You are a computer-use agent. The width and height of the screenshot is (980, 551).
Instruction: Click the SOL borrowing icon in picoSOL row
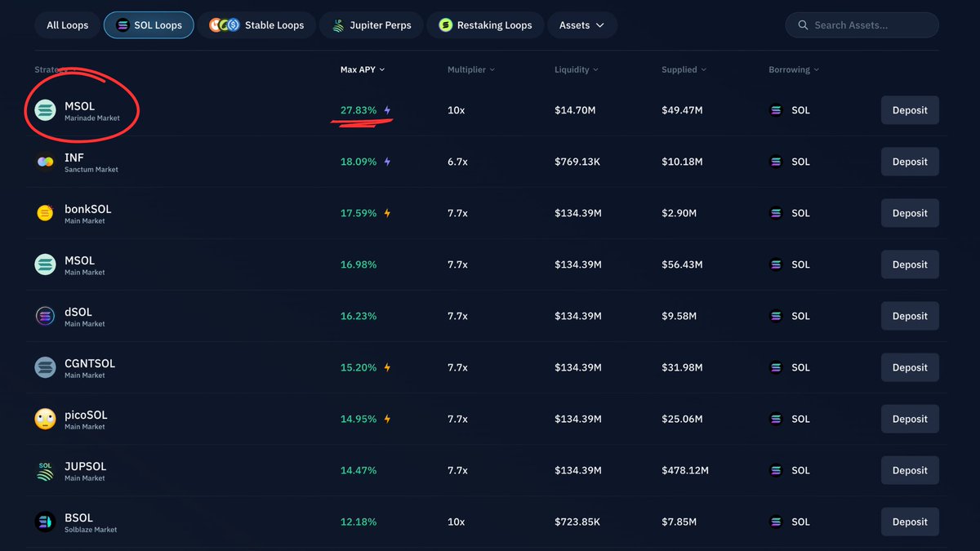pyautogui.click(x=776, y=419)
